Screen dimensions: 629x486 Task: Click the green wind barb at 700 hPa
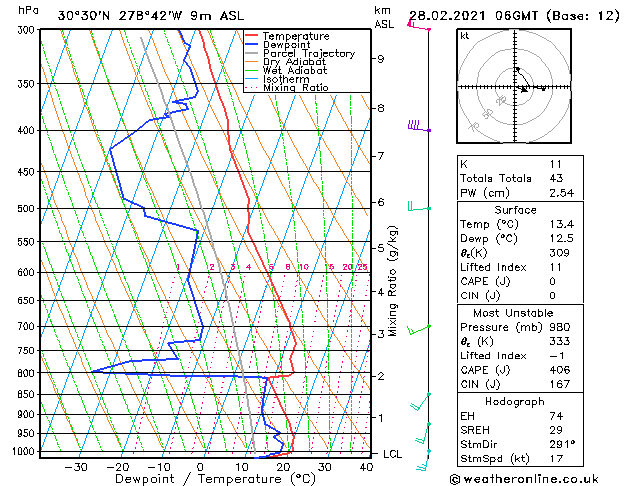click(x=419, y=330)
